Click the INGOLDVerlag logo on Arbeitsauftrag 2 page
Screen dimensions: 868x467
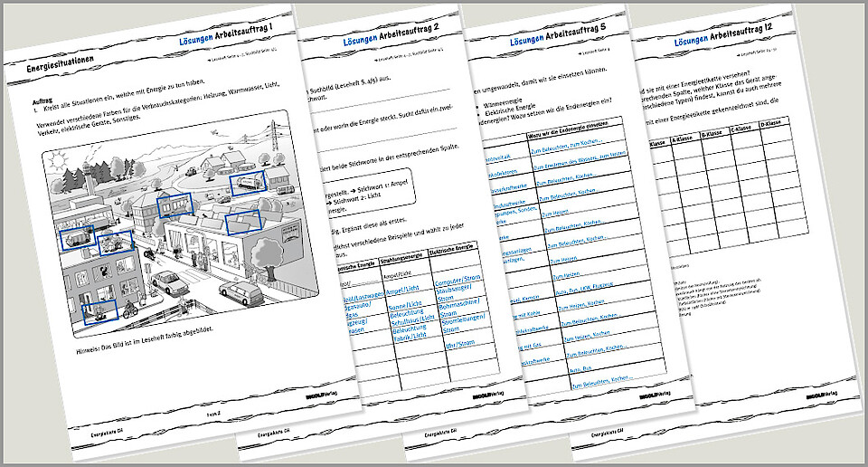[488, 396]
